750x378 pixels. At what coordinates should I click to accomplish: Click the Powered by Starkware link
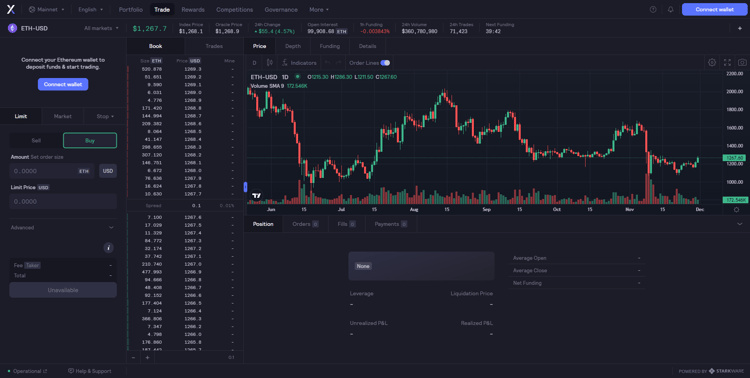[x=710, y=371]
